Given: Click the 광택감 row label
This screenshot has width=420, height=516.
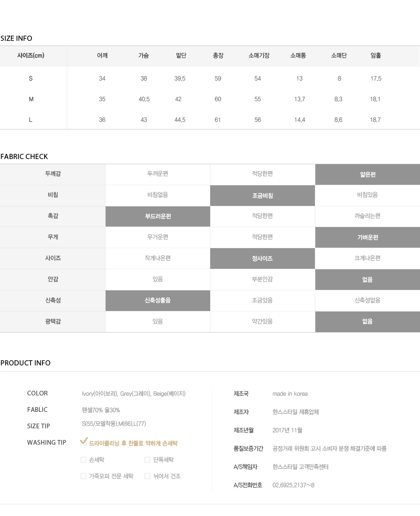Looking at the screenshot, I should [x=53, y=321].
